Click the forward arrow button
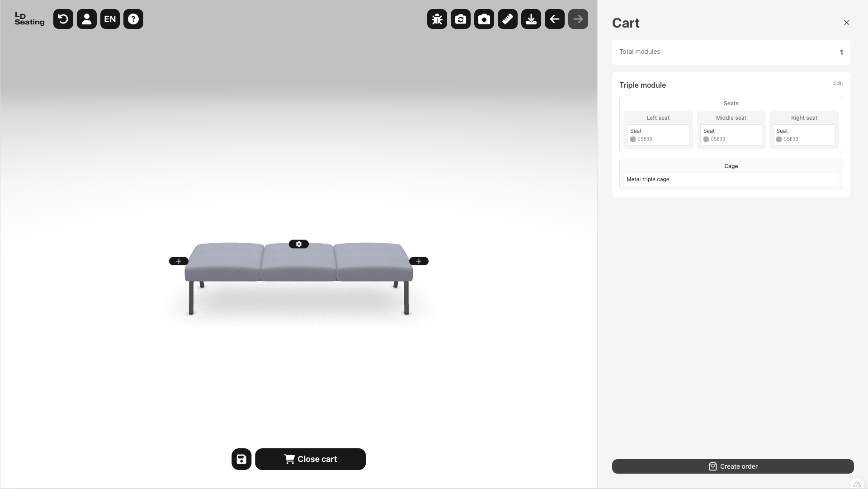This screenshot has width=868, height=489. (578, 19)
